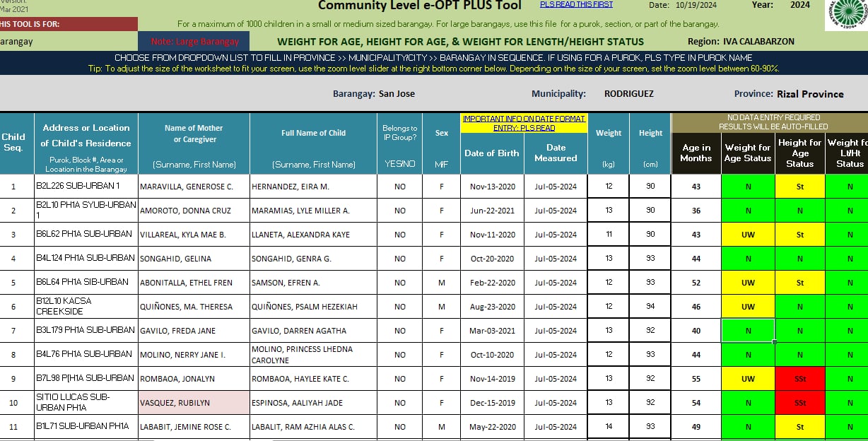
Task: Select birth date Oct-20-2020
Action: click(492, 259)
